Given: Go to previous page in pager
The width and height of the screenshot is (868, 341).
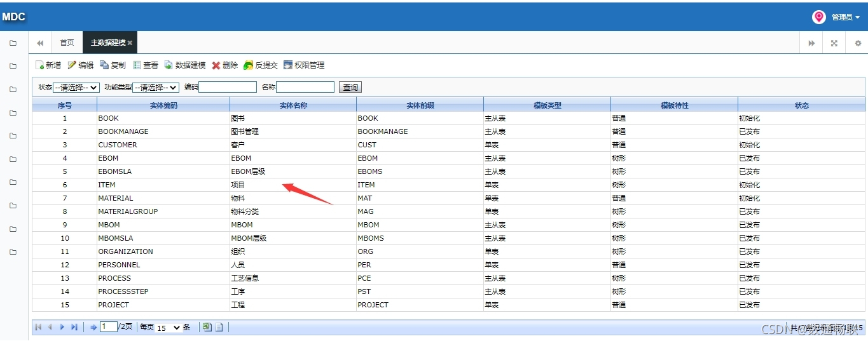Looking at the screenshot, I should [x=50, y=327].
